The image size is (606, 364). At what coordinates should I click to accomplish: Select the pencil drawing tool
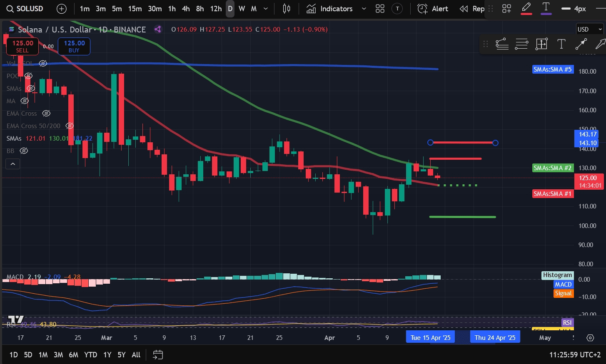pos(526,8)
